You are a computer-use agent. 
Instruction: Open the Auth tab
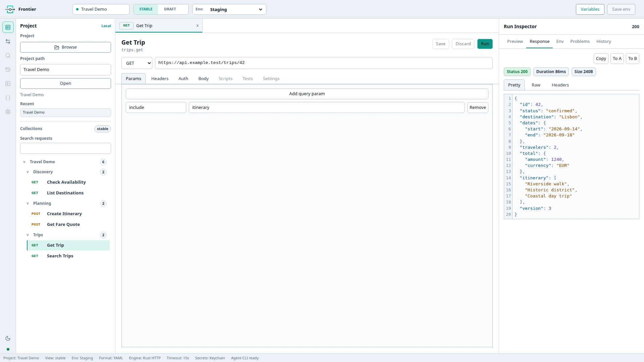[183, 78]
